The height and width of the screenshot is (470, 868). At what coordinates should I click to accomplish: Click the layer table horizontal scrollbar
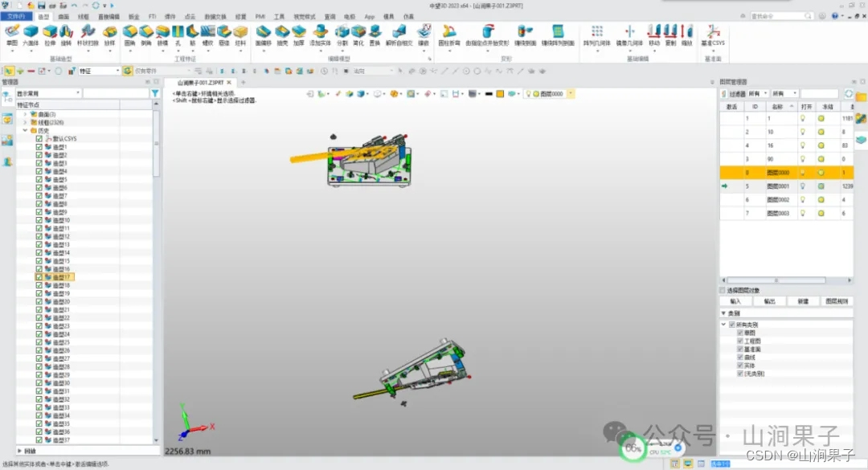pos(776,280)
